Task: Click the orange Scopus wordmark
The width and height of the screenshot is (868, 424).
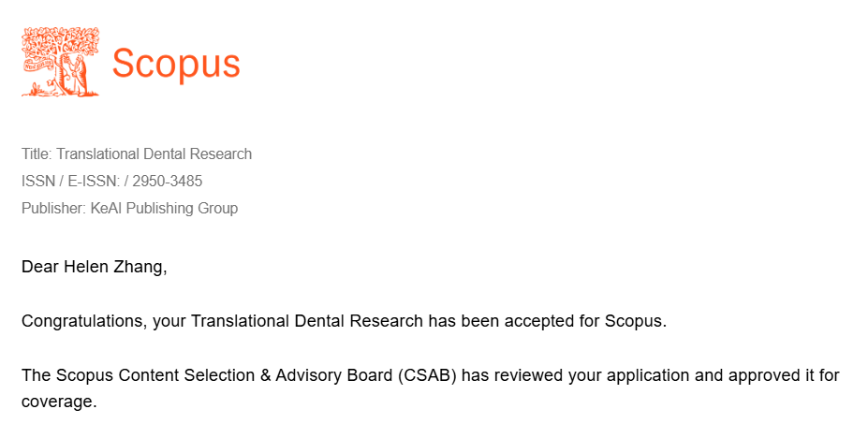Action: [176, 64]
